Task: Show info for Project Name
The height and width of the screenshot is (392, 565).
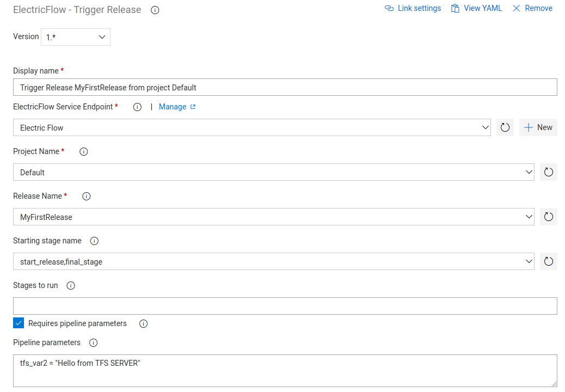Action: (x=84, y=152)
